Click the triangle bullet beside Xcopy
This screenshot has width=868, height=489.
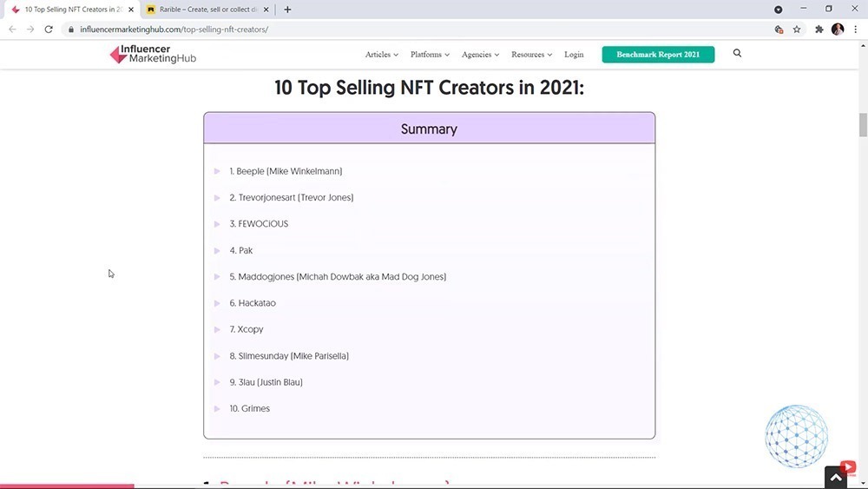217,329
